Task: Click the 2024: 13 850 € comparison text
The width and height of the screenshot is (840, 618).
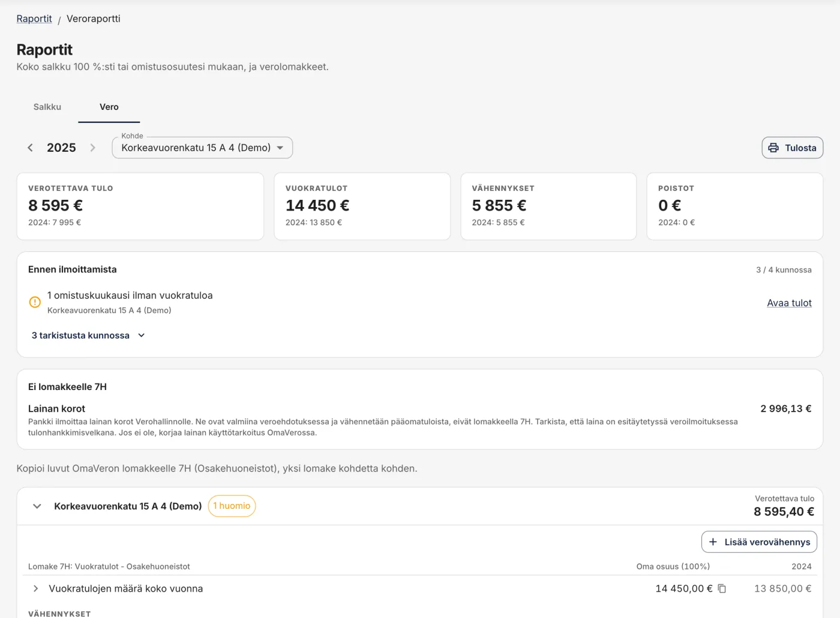Action: [x=314, y=223]
